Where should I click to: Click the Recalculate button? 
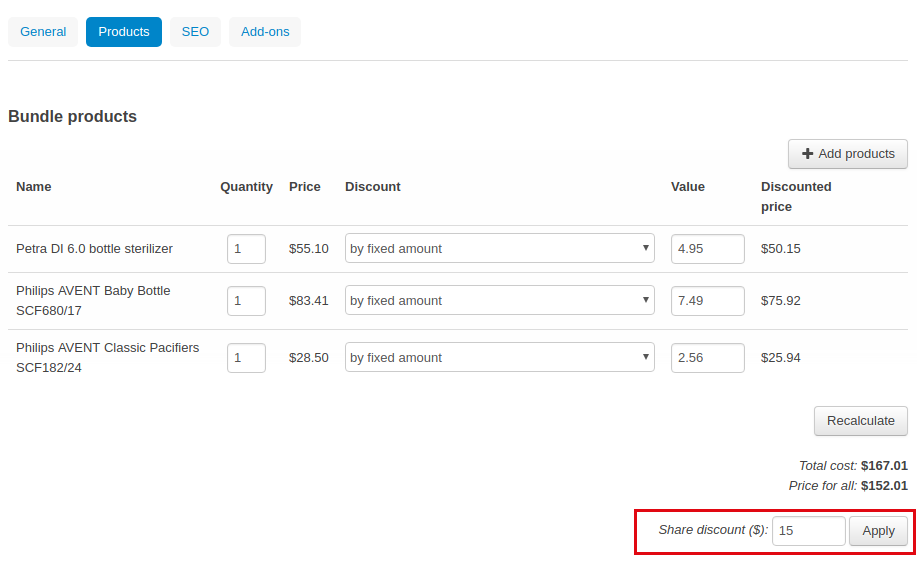[861, 421]
